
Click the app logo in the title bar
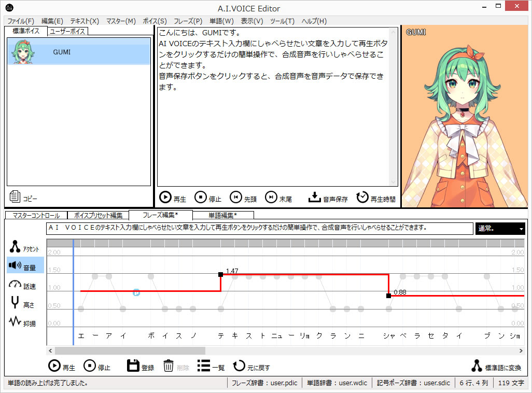pos(9,7)
